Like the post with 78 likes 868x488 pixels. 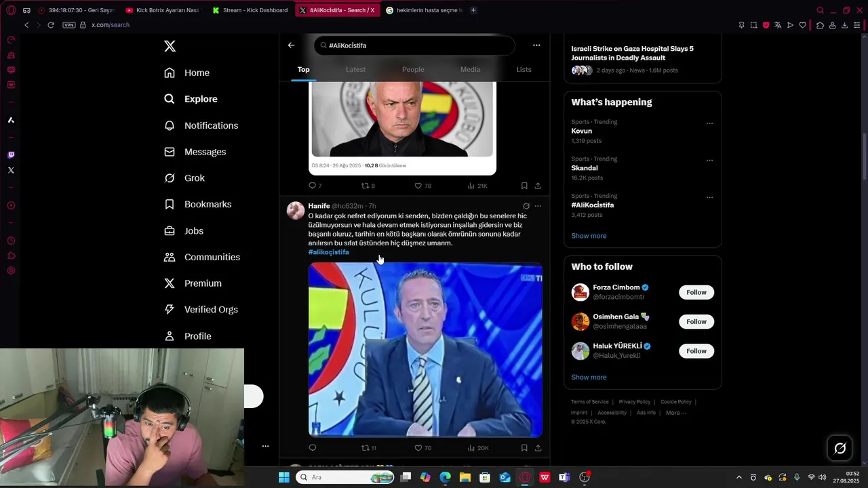(x=422, y=186)
